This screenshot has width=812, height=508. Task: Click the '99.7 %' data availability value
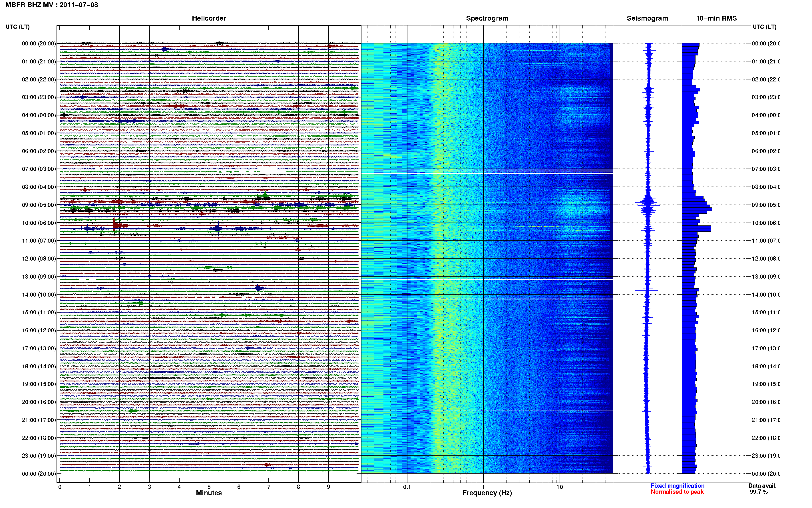pyautogui.click(x=759, y=492)
